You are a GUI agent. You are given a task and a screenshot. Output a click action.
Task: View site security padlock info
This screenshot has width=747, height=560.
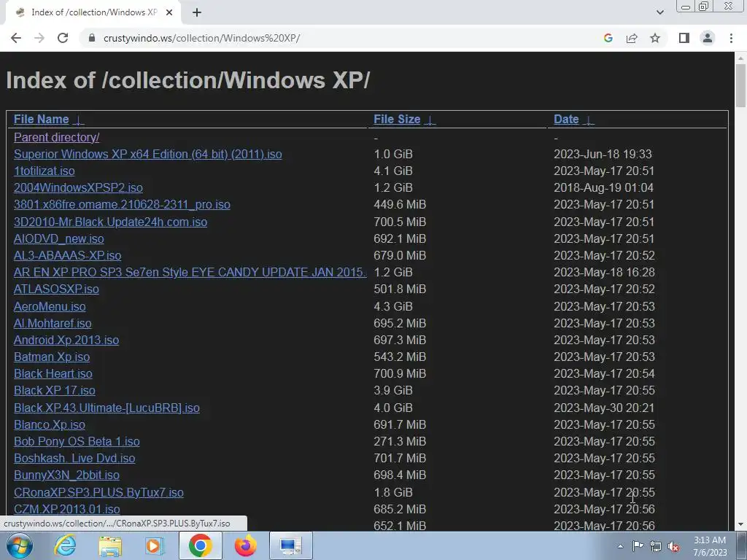pyautogui.click(x=92, y=38)
